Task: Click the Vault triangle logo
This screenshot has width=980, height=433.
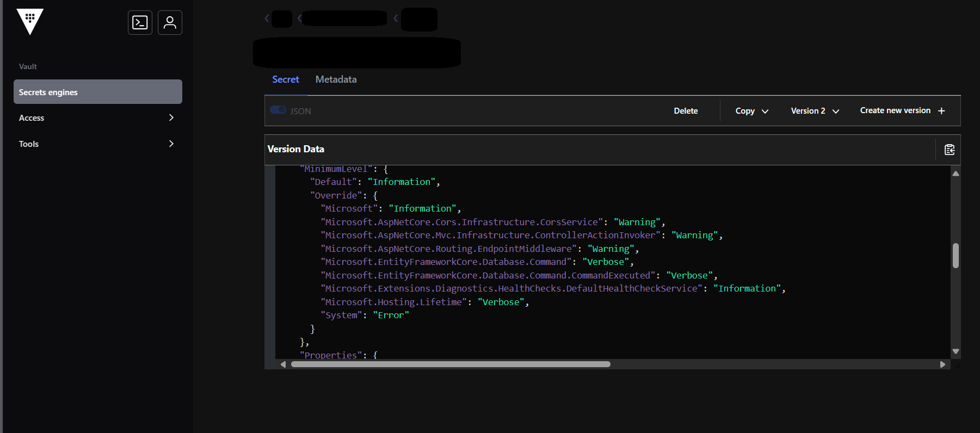Action: tap(30, 21)
